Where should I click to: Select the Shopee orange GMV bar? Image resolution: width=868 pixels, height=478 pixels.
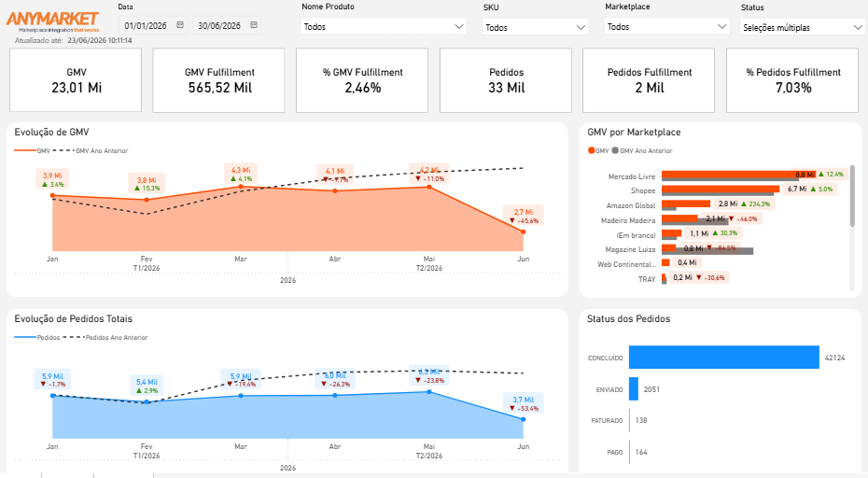[721, 189]
